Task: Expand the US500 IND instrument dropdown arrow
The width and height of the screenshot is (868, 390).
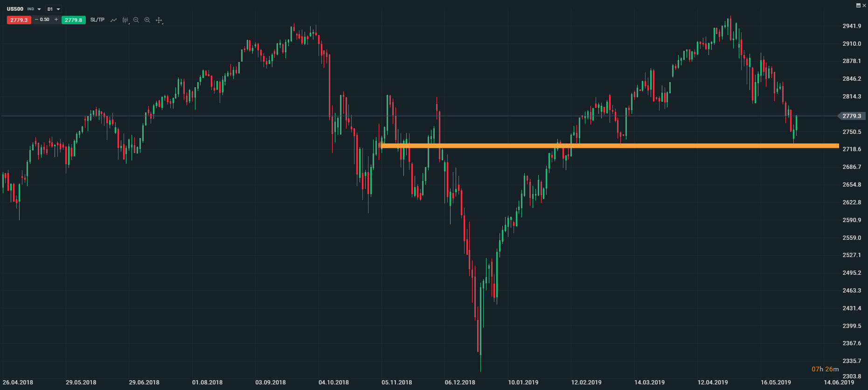Action: pos(39,9)
